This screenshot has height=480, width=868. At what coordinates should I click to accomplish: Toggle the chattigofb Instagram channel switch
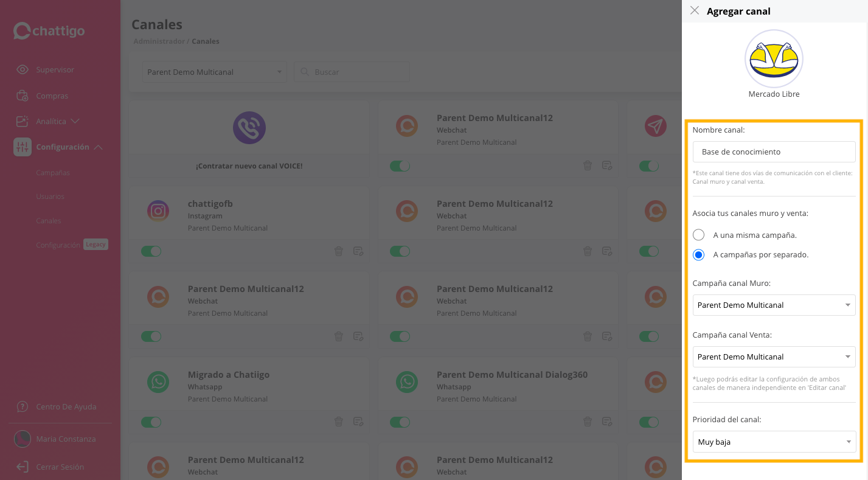coord(151,251)
